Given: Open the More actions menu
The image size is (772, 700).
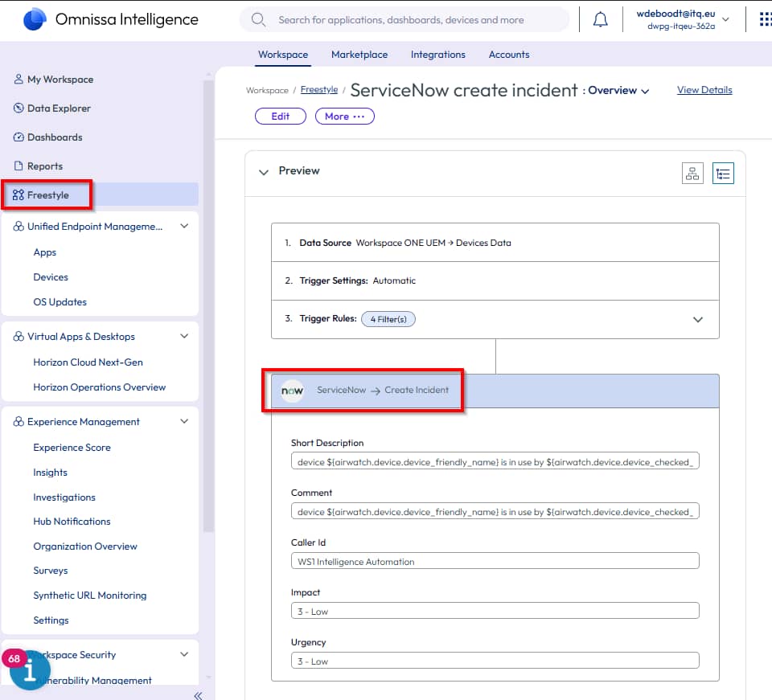Looking at the screenshot, I should [345, 117].
